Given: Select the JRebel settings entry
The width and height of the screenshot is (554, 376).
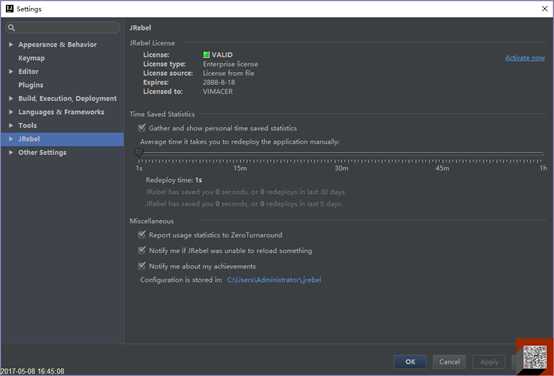Looking at the screenshot, I should [29, 139].
